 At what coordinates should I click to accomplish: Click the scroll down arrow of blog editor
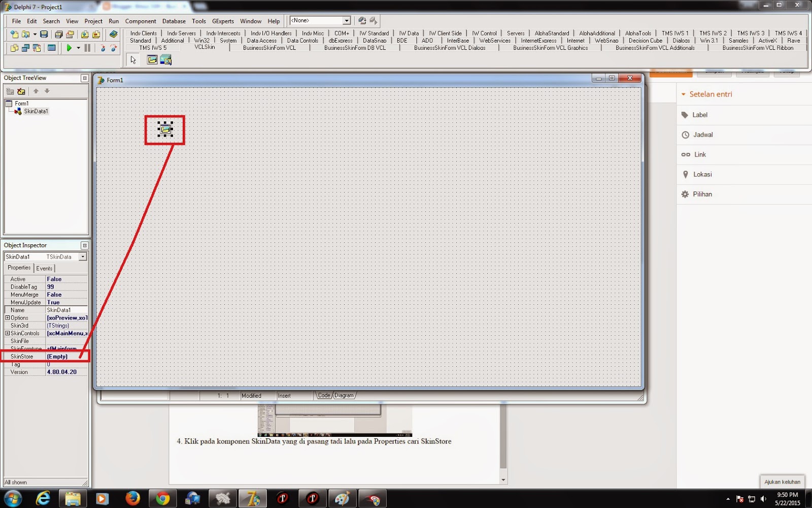pos(503,480)
